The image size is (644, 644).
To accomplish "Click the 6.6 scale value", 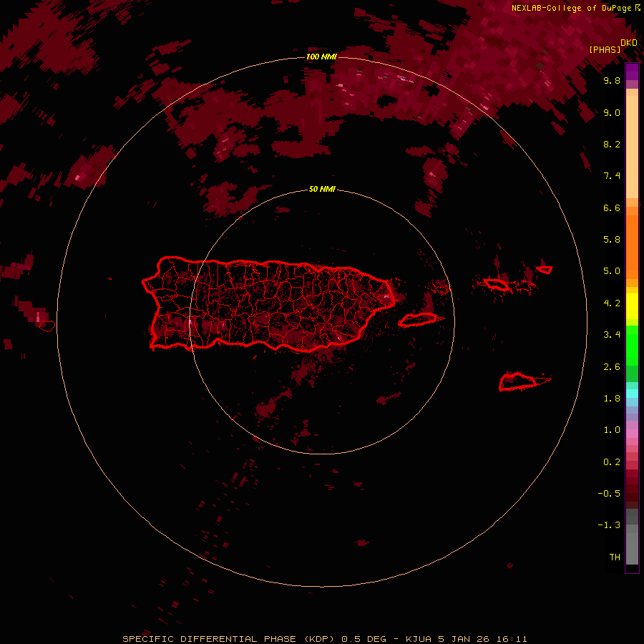I will click(x=612, y=208).
